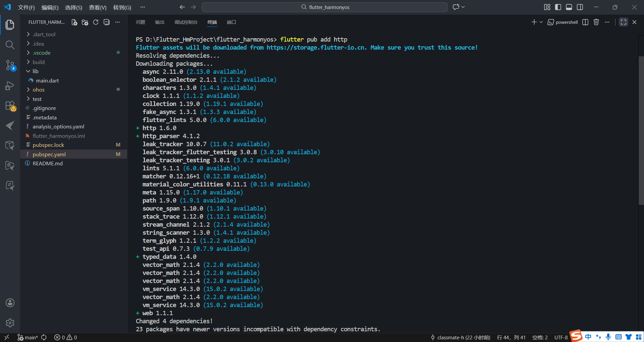
Task: Toggle the primary side bar visibility
Action: [558, 7]
